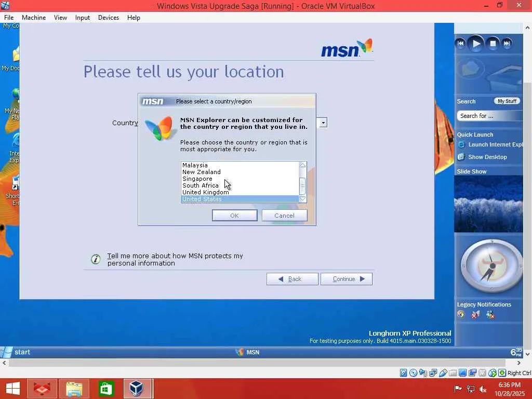Screen dimensions: 532x399
Task: Click the Slide Show thumbnail image
Action: 488,204
